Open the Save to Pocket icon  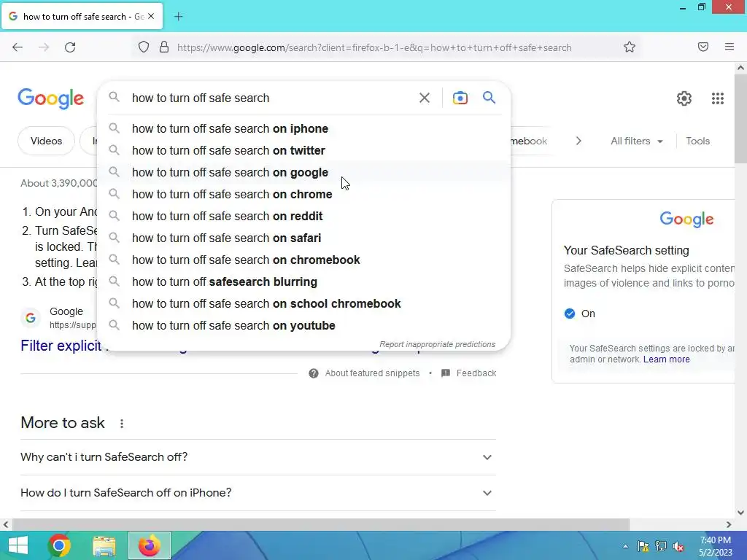(x=703, y=47)
